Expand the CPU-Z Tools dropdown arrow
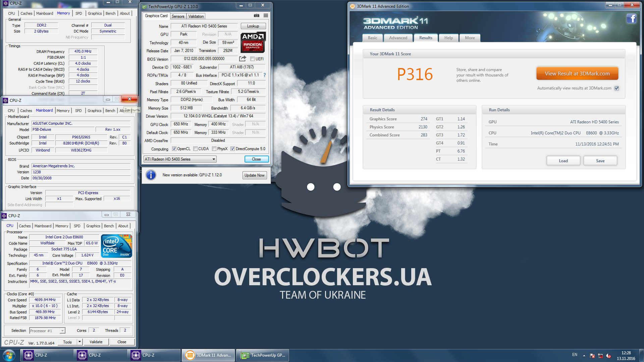This screenshot has width=644, height=362. click(x=79, y=342)
